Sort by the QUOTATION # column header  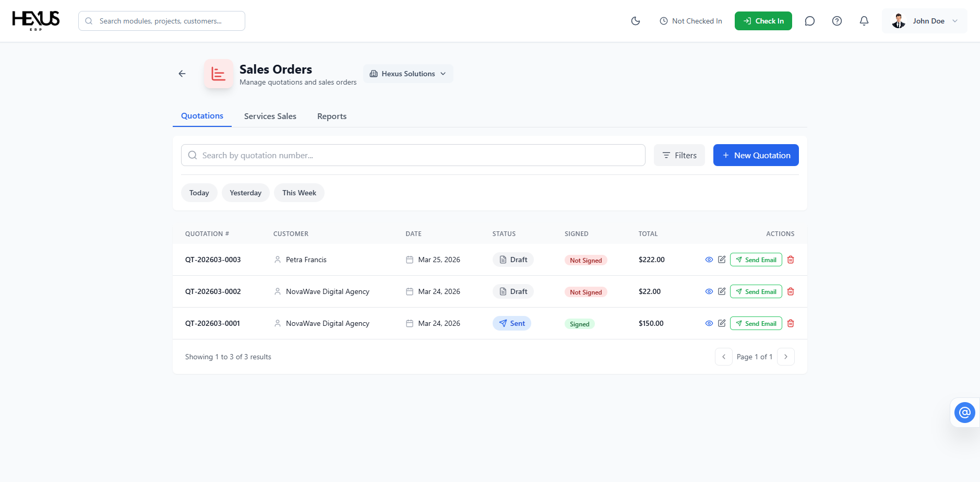pos(207,234)
